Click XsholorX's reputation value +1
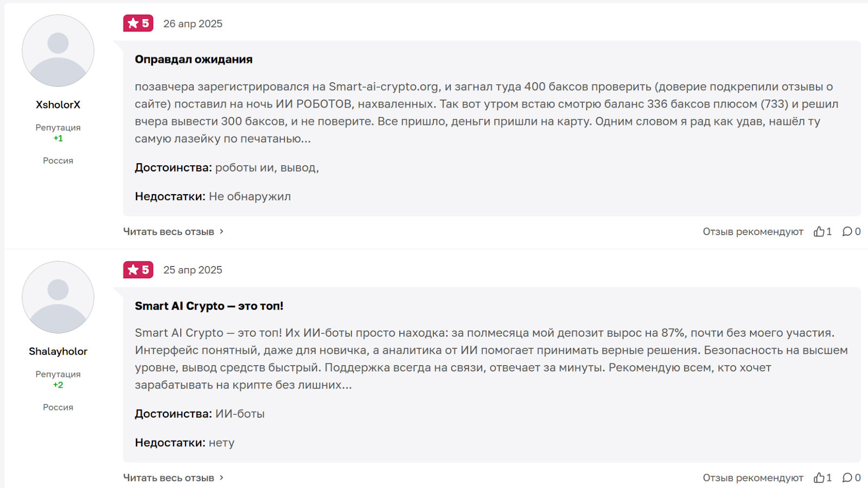The image size is (868, 488). click(x=58, y=138)
